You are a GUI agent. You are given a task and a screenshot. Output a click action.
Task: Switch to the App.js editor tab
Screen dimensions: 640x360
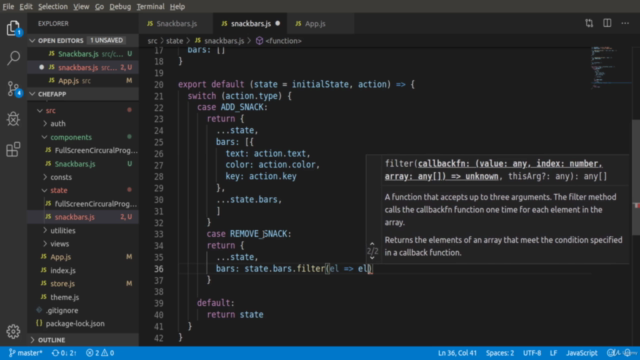click(x=320, y=24)
